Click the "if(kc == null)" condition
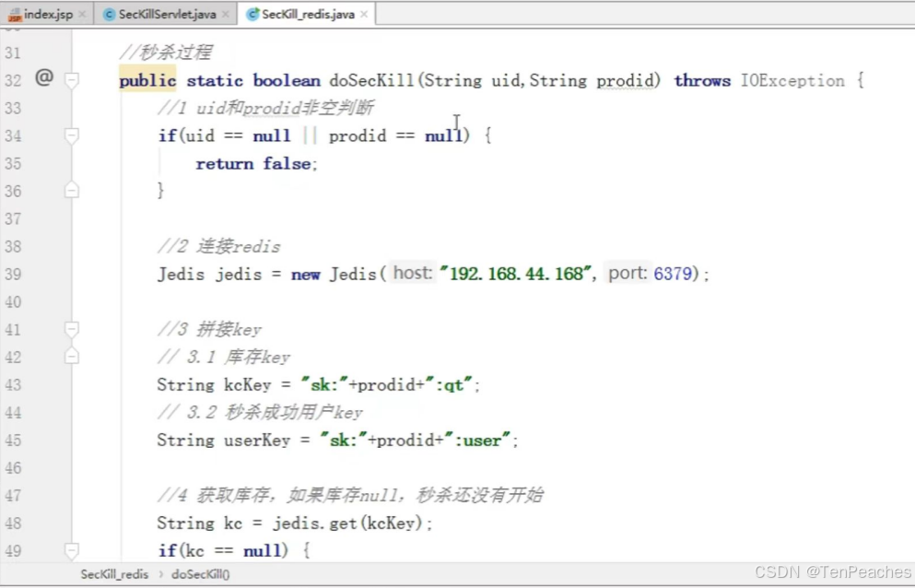 coord(224,550)
